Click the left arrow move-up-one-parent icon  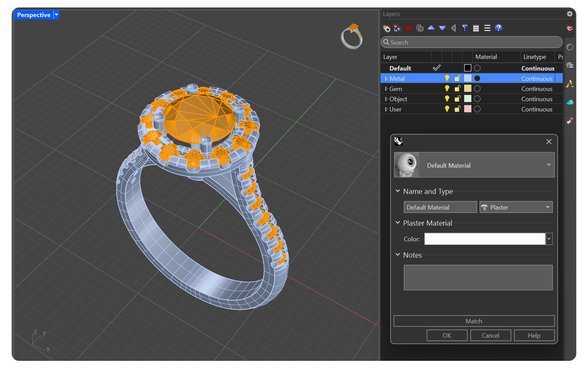[454, 28]
